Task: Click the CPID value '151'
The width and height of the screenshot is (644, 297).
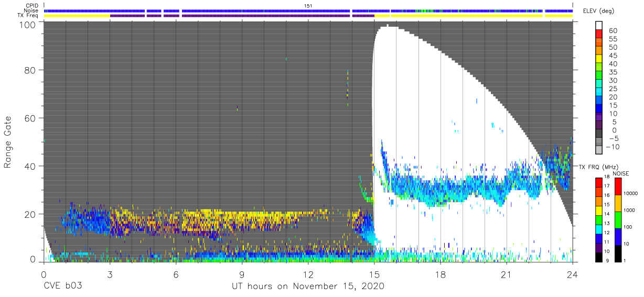Action: tap(308, 6)
